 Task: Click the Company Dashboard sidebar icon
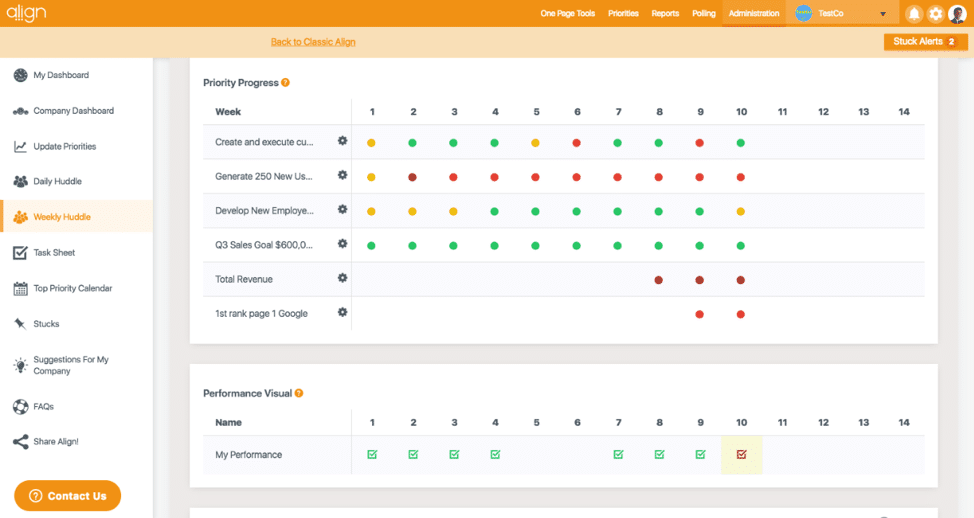point(20,111)
